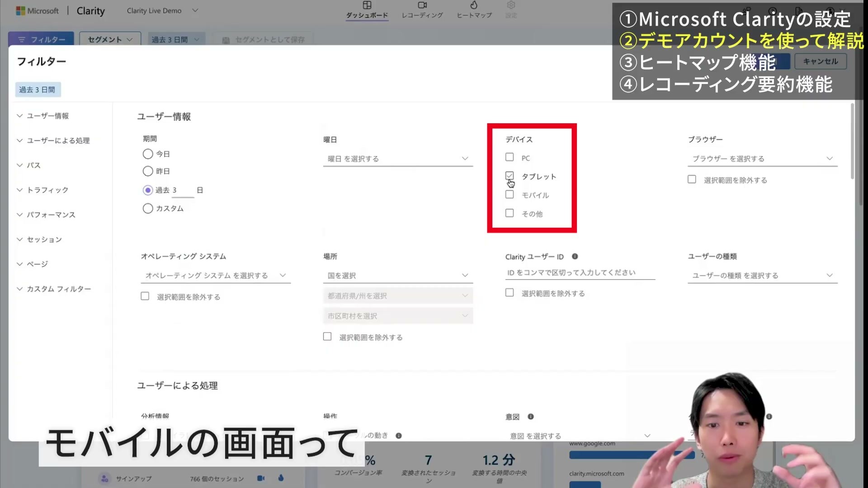Click the フィルター button
The image size is (868, 488).
[41, 39]
